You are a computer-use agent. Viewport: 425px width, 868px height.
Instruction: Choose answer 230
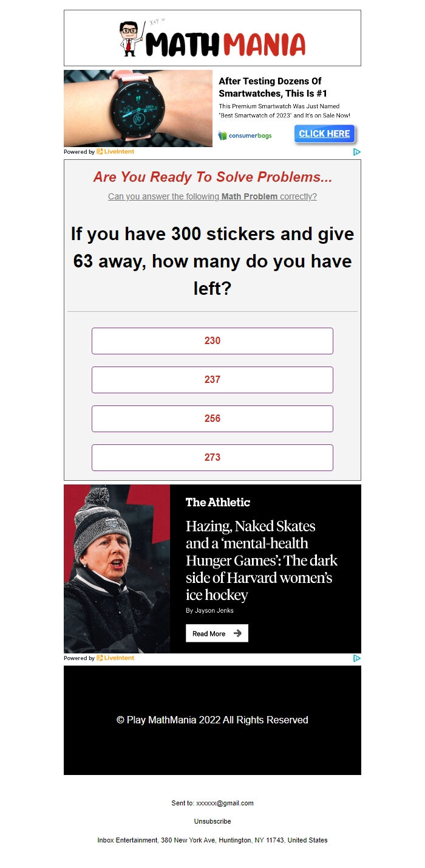[x=212, y=341]
